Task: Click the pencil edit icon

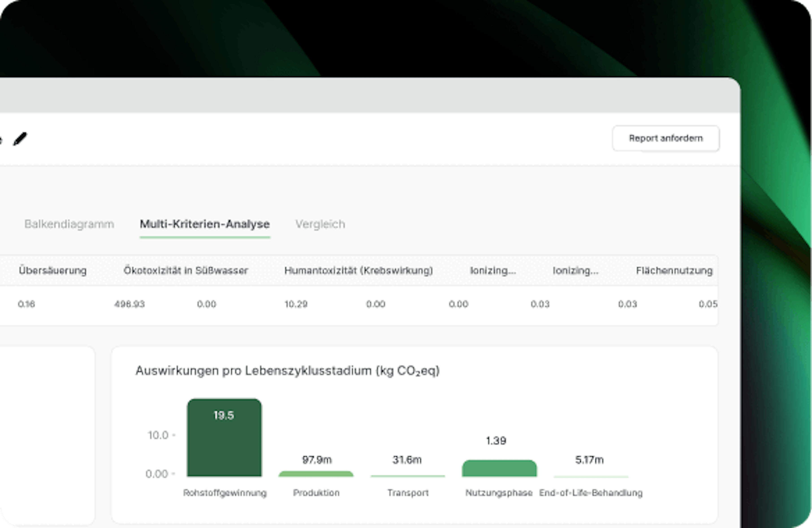Action: click(20, 139)
